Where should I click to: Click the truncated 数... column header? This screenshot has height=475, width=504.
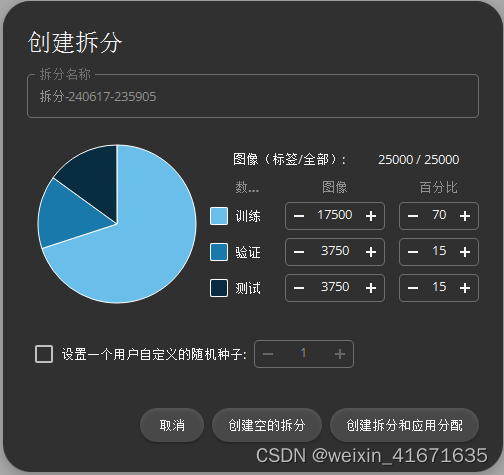coord(247,187)
